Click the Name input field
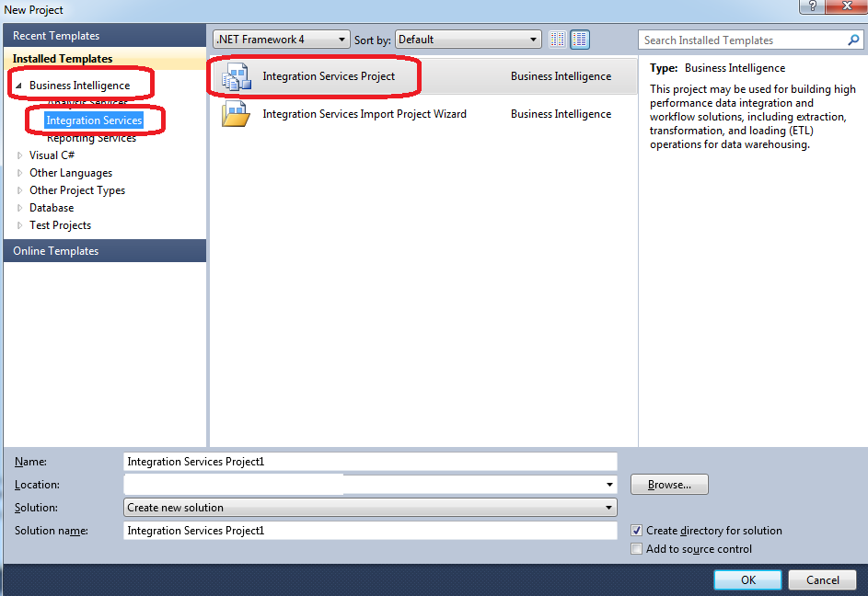Screen dimensions: 868x596 coord(370,462)
